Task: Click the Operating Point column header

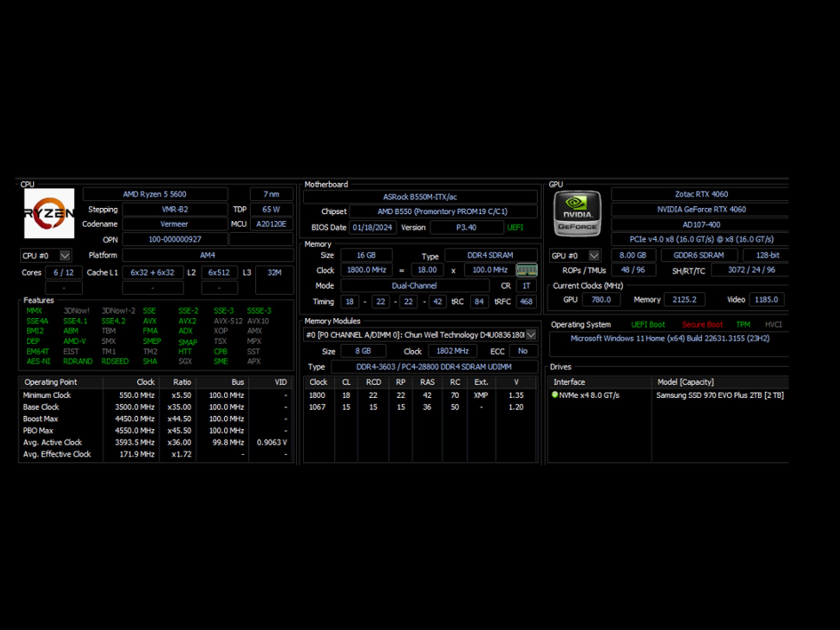Action: point(51,382)
